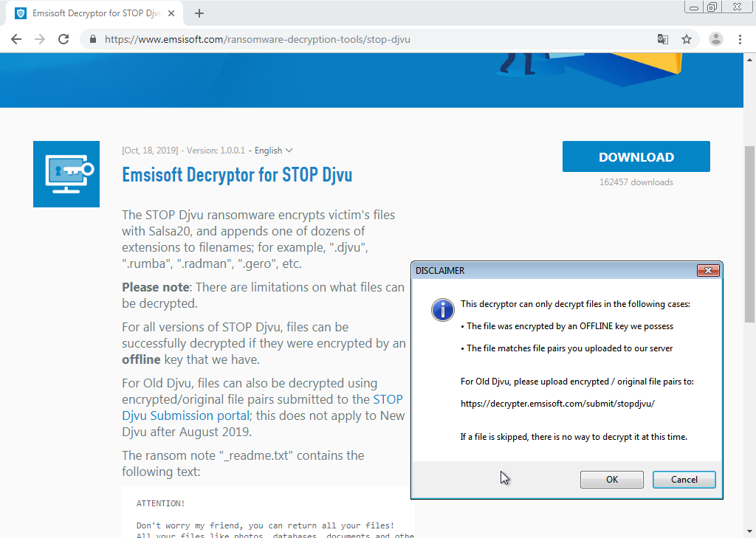
Task: Click the DOWNLOAD button
Action: (x=636, y=156)
